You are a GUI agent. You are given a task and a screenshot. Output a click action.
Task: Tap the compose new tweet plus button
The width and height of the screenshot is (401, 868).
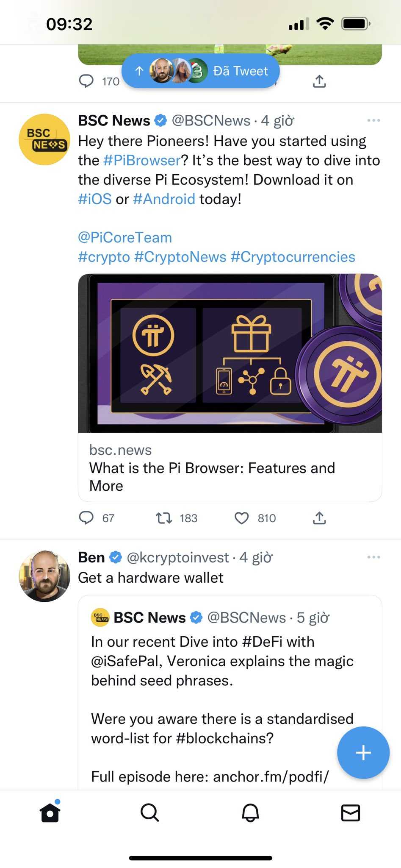tap(363, 753)
